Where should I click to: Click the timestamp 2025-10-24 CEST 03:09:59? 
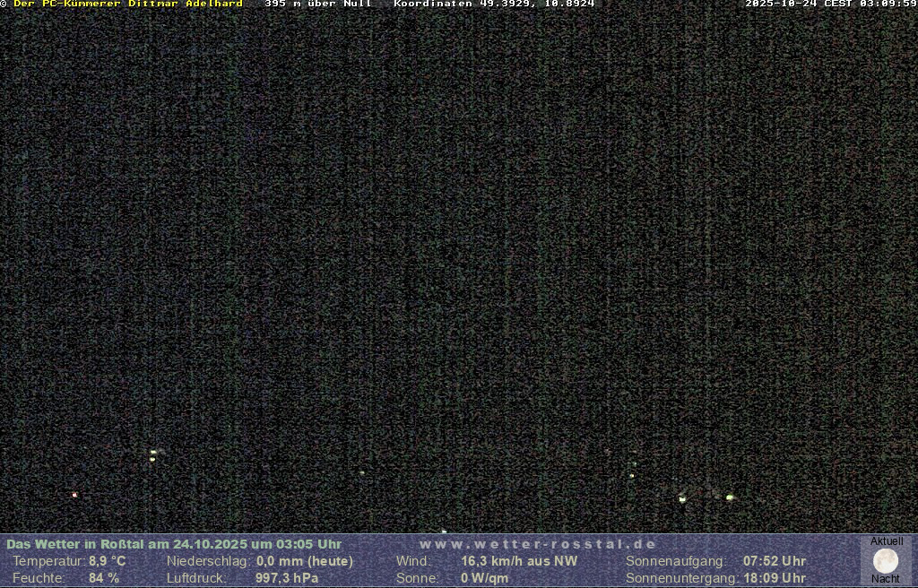(x=830, y=4)
